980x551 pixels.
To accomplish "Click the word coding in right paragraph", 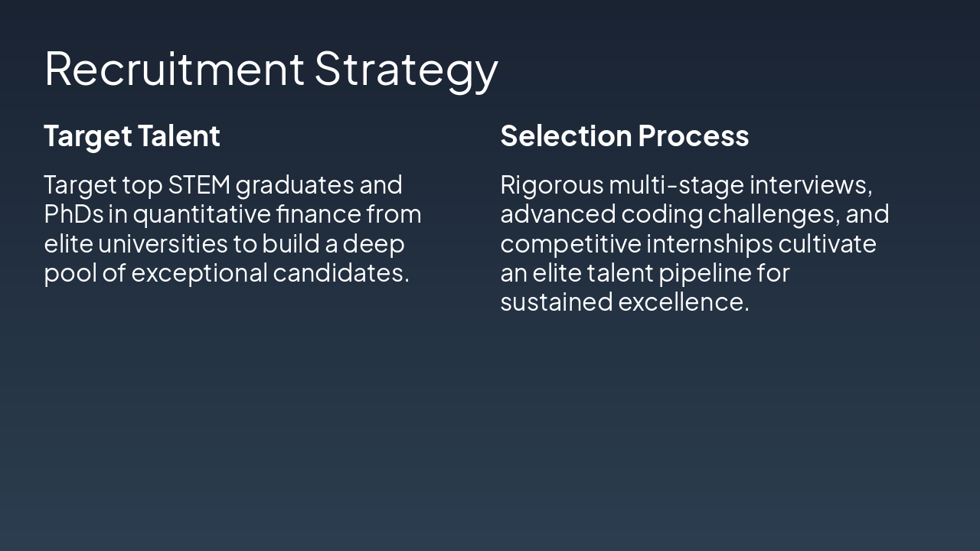I will tap(661, 214).
